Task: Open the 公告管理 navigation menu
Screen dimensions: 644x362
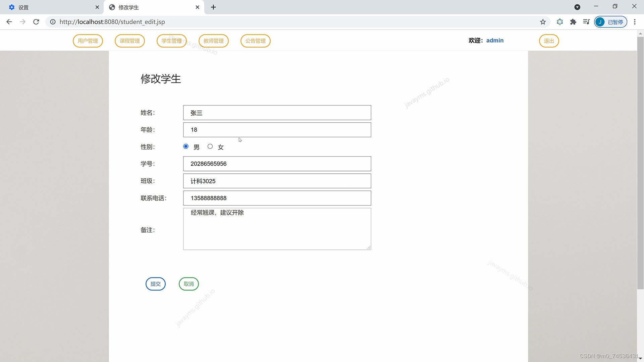Action: (255, 41)
